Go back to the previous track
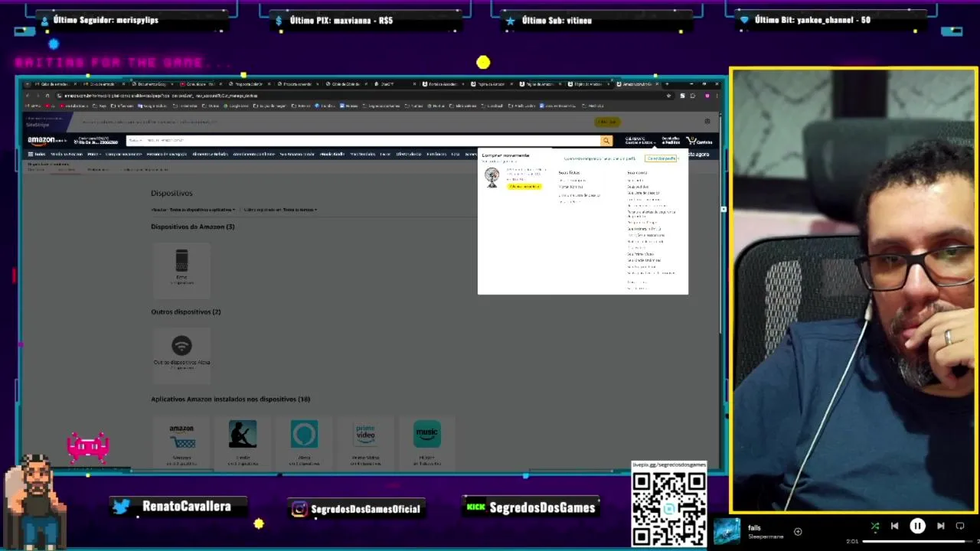Screen dimensions: 980x551 pyautogui.click(x=894, y=527)
